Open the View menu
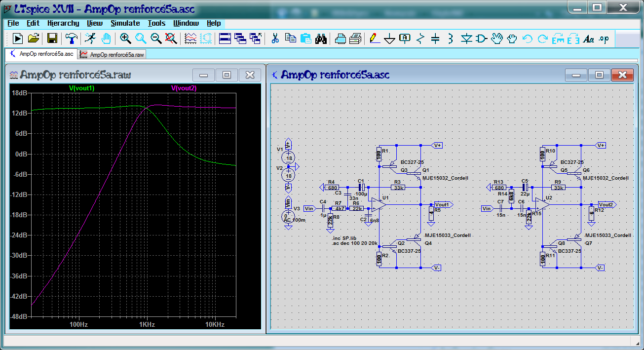 click(x=95, y=23)
